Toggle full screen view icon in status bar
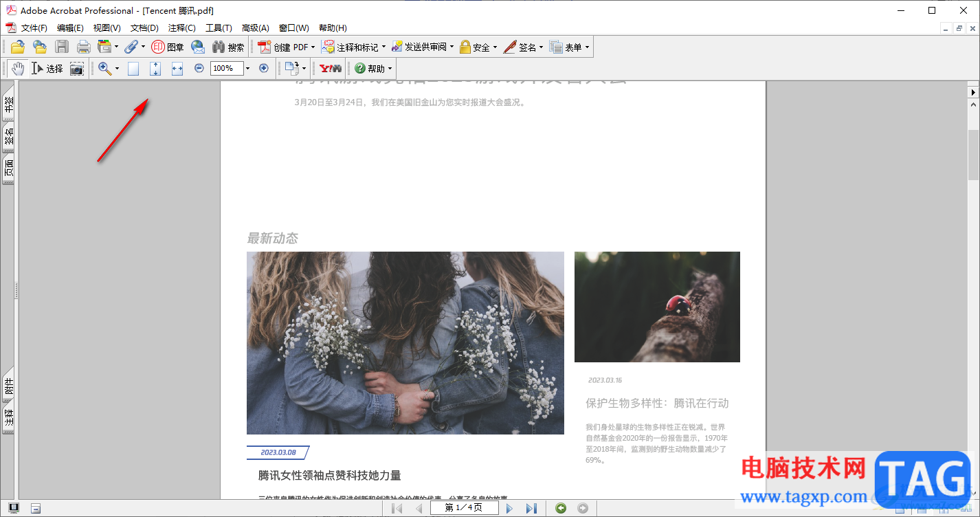Viewport: 980px width, 517px height. point(14,508)
